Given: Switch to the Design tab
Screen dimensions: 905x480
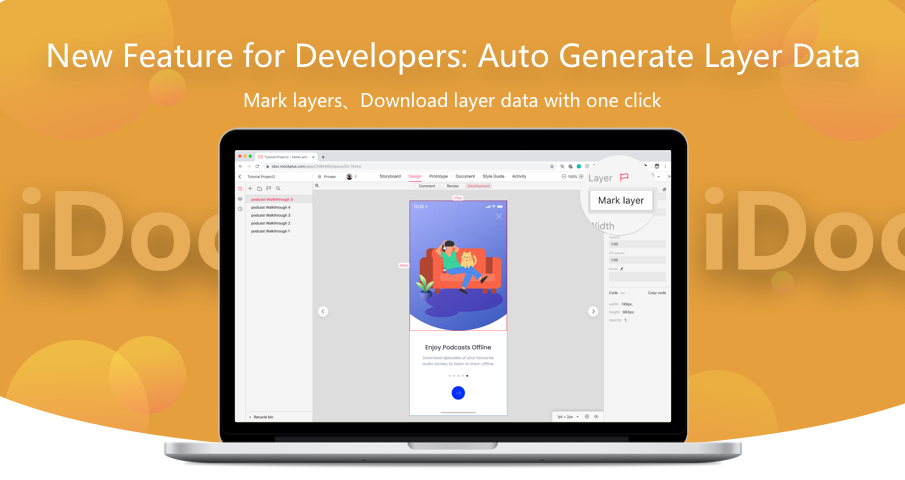Looking at the screenshot, I should [x=415, y=177].
